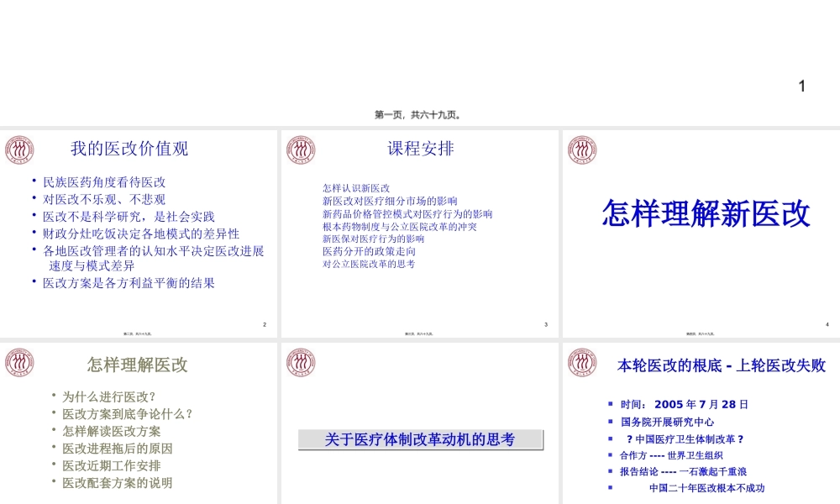
Task: Click the university seal on the '我的医改价值观' slide
Action: point(18,148)
